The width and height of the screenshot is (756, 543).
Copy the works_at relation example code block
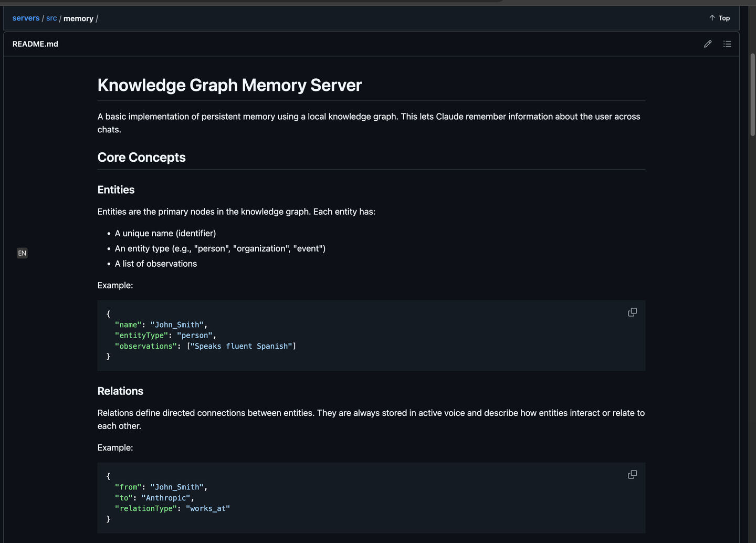632,475
